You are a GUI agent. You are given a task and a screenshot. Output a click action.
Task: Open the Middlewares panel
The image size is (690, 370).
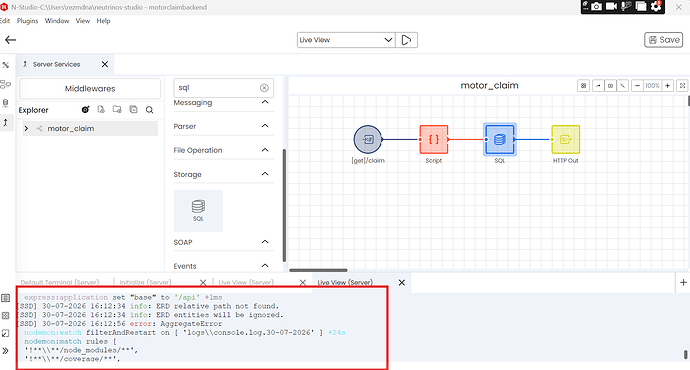pos(90,88)
